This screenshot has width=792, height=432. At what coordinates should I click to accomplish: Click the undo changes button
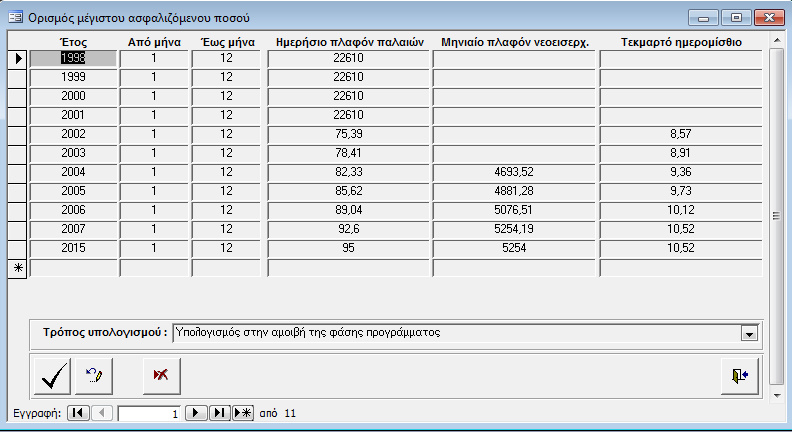94,375
